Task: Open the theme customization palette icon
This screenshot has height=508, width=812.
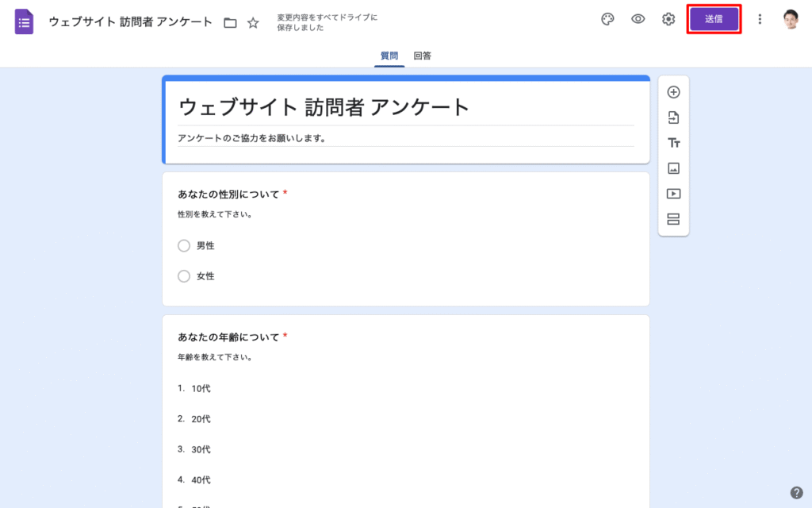Action: 607,19
